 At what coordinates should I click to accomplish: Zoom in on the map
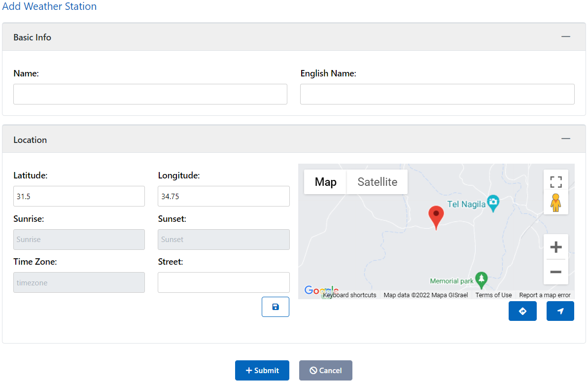click(x=555, y=246)
